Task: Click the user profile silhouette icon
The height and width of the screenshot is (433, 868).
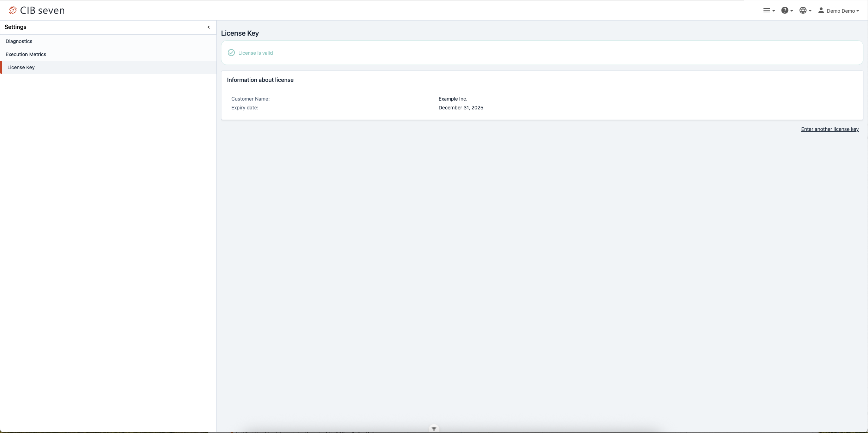Action: click(821, 11)
